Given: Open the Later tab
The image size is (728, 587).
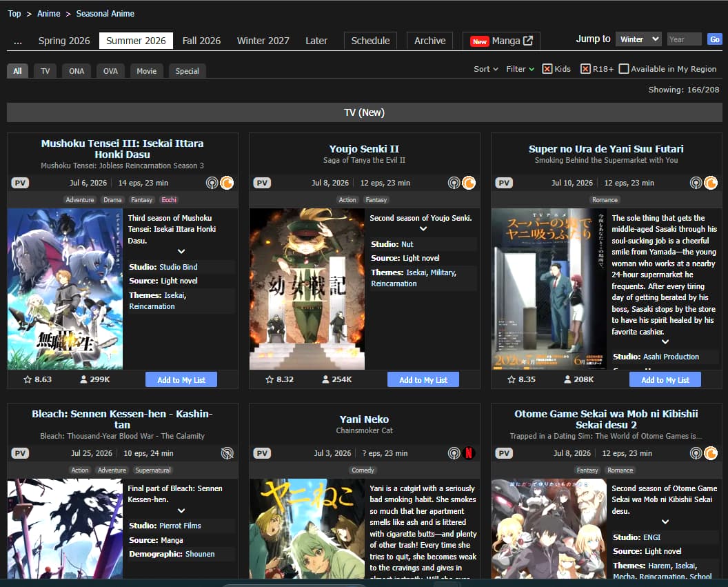Looking at the screenshot, I should click(x=316, y=41).
